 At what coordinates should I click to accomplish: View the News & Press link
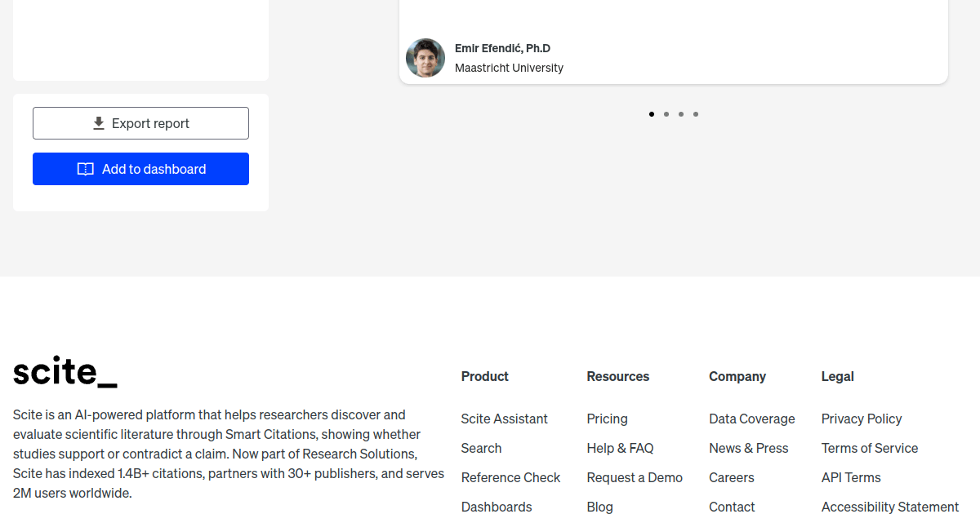click(x=748, y=448)
